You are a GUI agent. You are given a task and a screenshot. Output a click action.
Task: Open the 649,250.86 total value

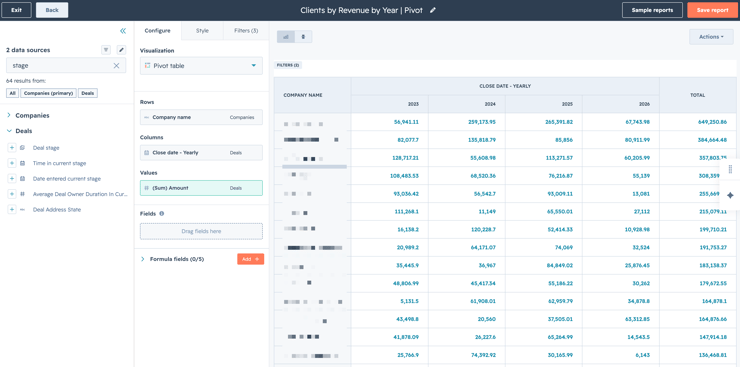(712, 122)
